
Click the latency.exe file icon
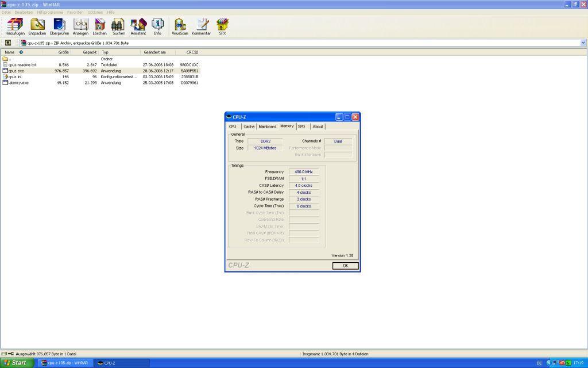coord(5,83)
